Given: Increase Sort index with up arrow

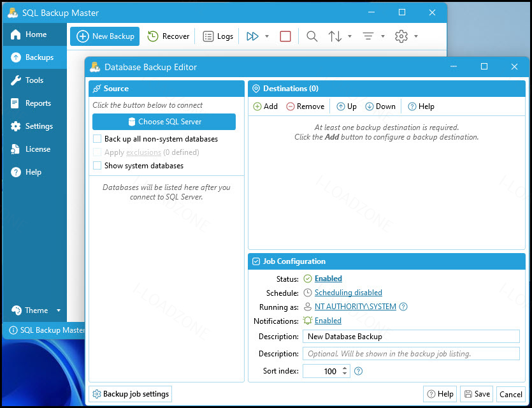Looking at the screenshot, I should click(x=345, y=368).
